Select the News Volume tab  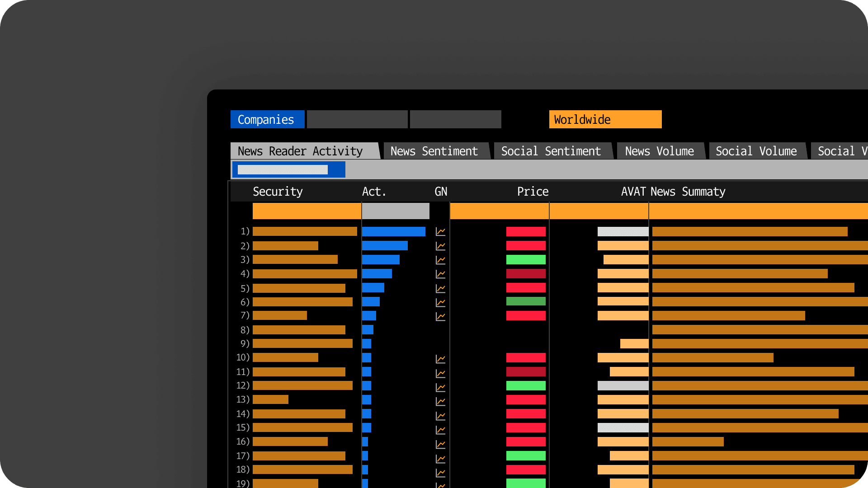pos(659,151)
